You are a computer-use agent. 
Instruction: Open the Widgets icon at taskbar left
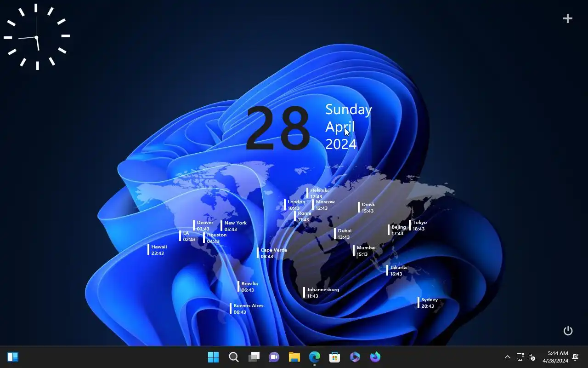coord(13,357)
